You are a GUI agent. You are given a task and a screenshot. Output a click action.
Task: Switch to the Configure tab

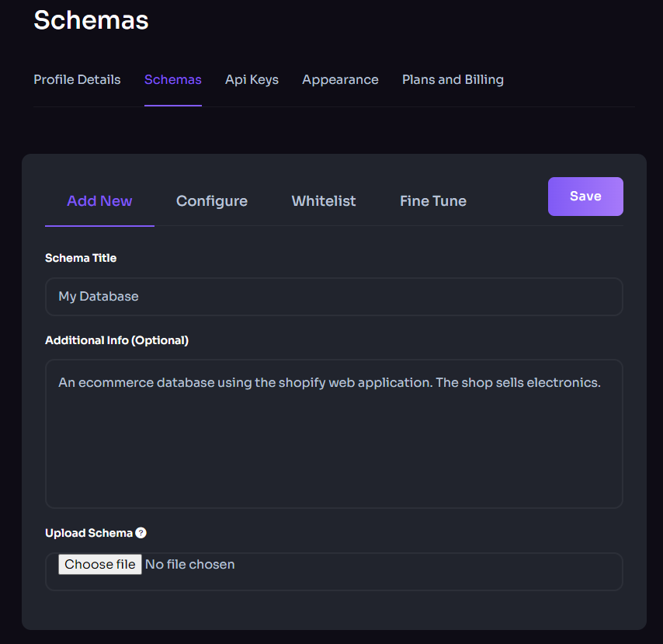(x=211, y=200)
